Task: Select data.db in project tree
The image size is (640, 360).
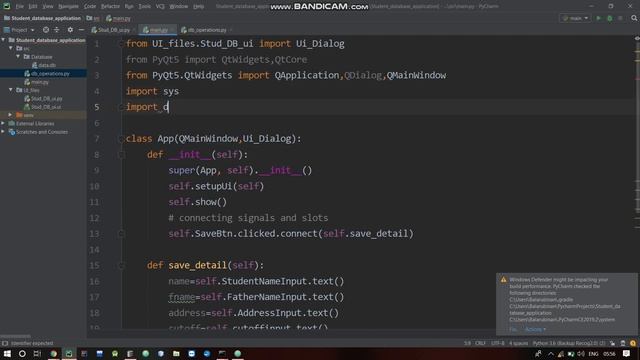Action: (x=44, y=65)
